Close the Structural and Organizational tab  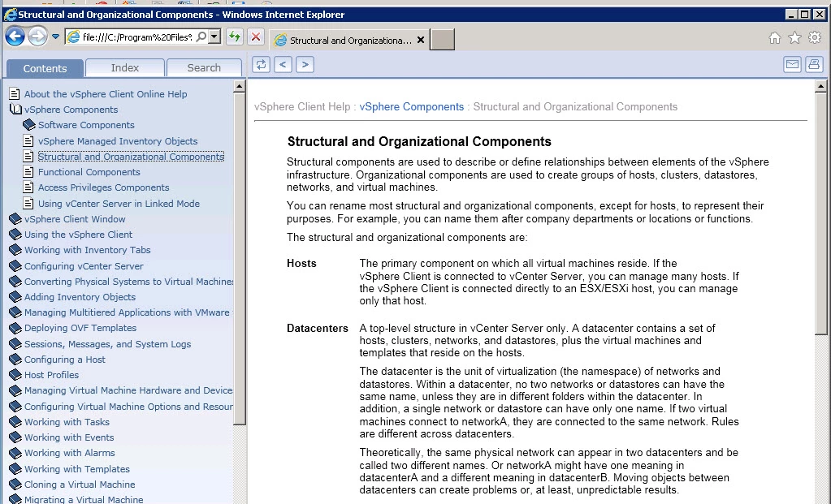[421, 40]
